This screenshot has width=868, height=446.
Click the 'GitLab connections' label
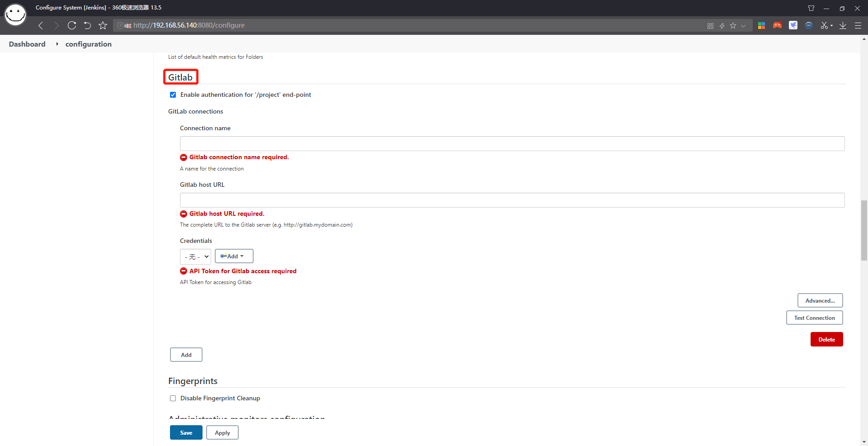[x=196, y=111]
